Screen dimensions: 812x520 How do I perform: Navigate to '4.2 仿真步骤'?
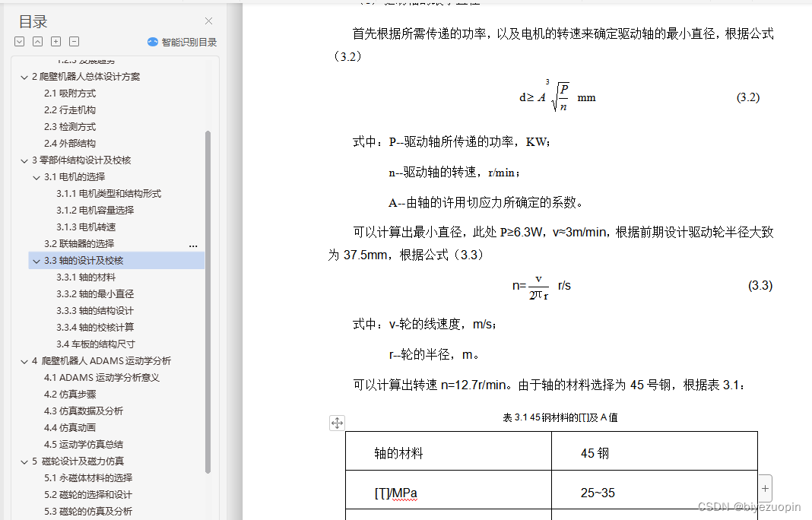(70, 394)
